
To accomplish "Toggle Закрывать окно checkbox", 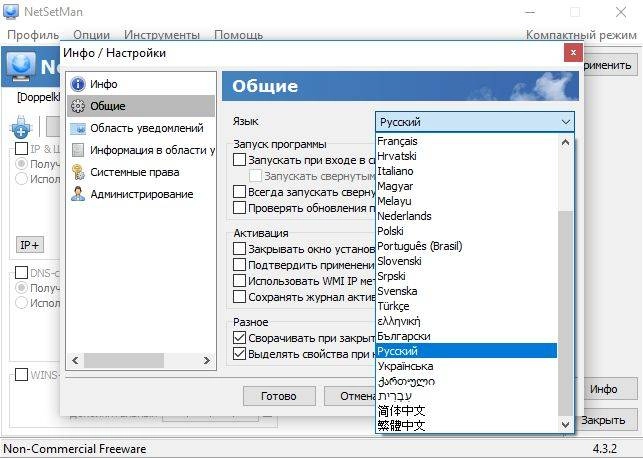I will coord(239,249).
